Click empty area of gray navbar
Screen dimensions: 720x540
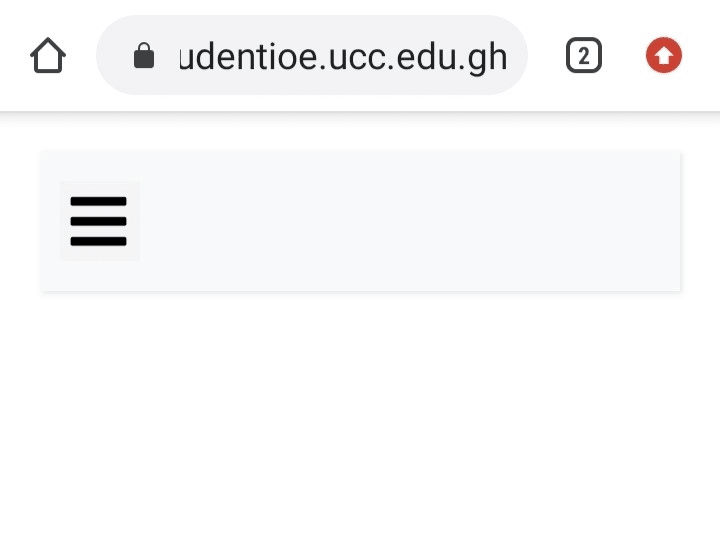[409, 221]
